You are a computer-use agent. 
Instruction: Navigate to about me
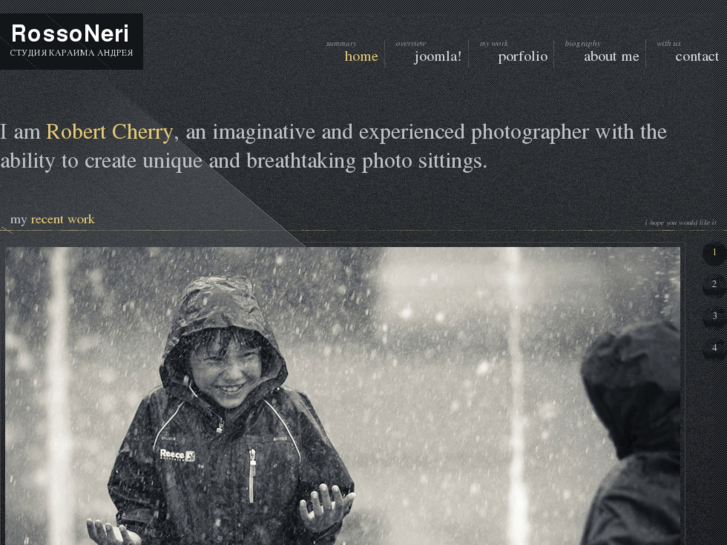611,57
